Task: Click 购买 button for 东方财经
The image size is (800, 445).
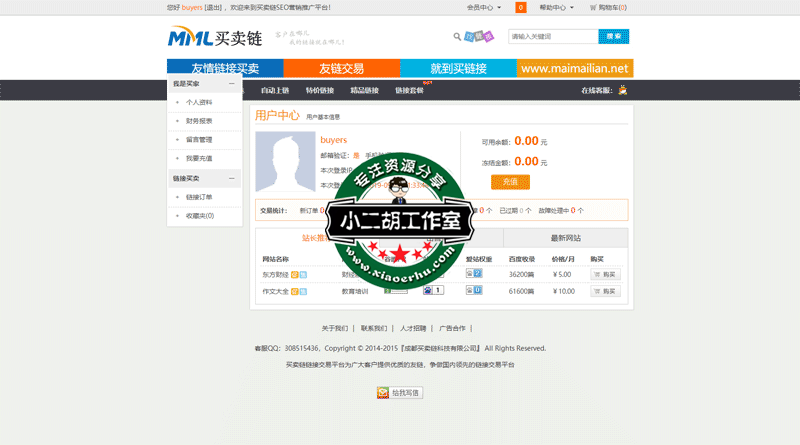Action: tap(605, 274)
